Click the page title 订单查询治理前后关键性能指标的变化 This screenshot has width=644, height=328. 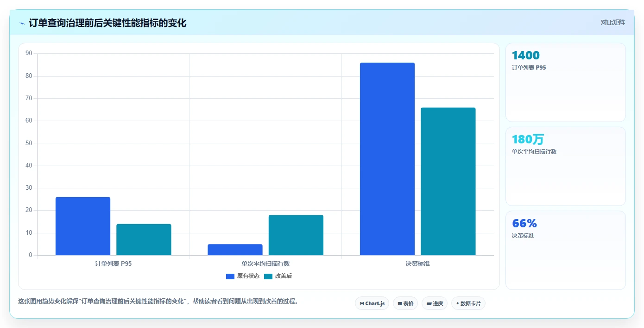107,23
